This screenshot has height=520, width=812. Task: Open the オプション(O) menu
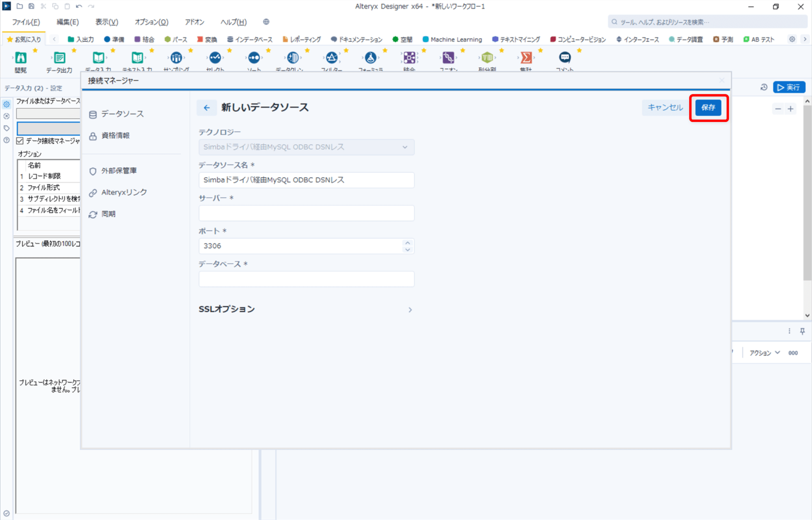pos(151,22)
